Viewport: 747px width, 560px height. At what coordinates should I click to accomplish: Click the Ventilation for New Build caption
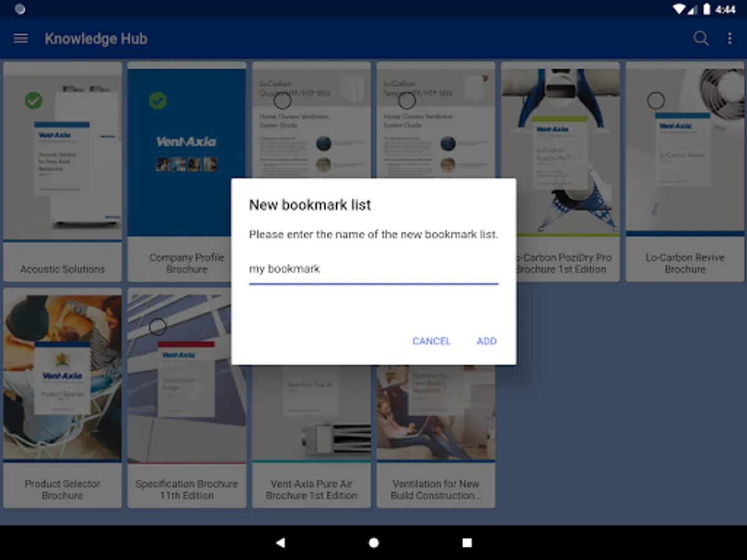tap(436, 490)
